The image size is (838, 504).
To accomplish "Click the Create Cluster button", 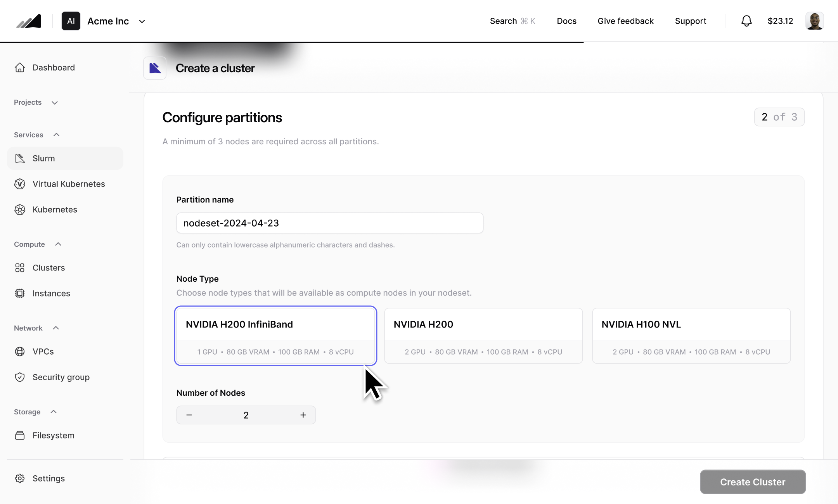I will pos(753,482).
